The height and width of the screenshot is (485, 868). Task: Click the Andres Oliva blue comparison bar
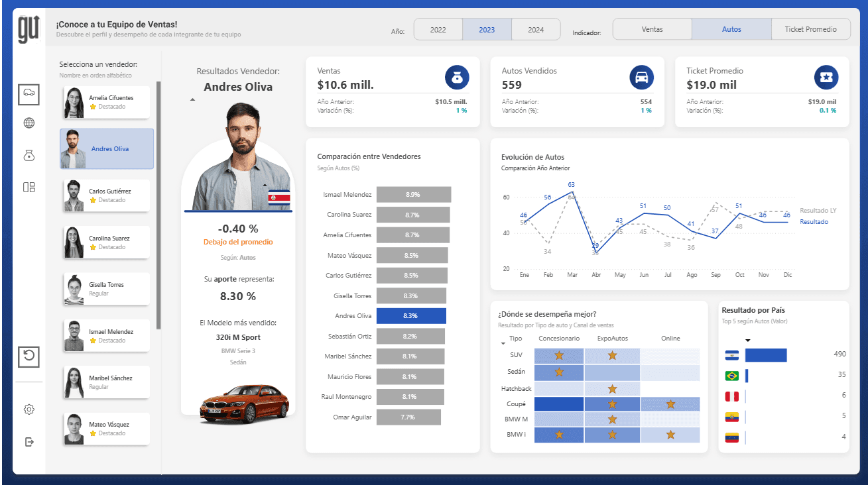(410, 316)
